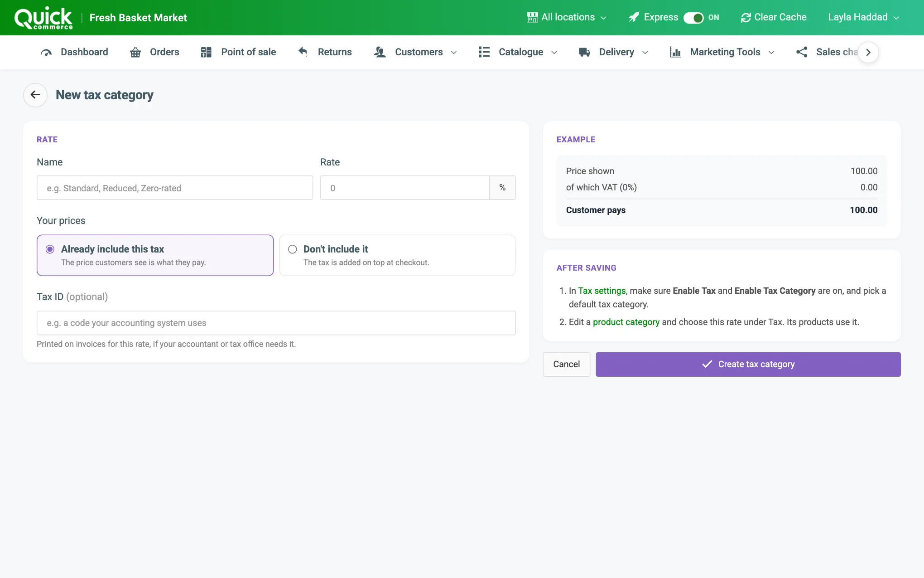This screenshot has width=924, height=578.
Task: Click the Marketing Tools chart icon
Action: pos(675,52)
